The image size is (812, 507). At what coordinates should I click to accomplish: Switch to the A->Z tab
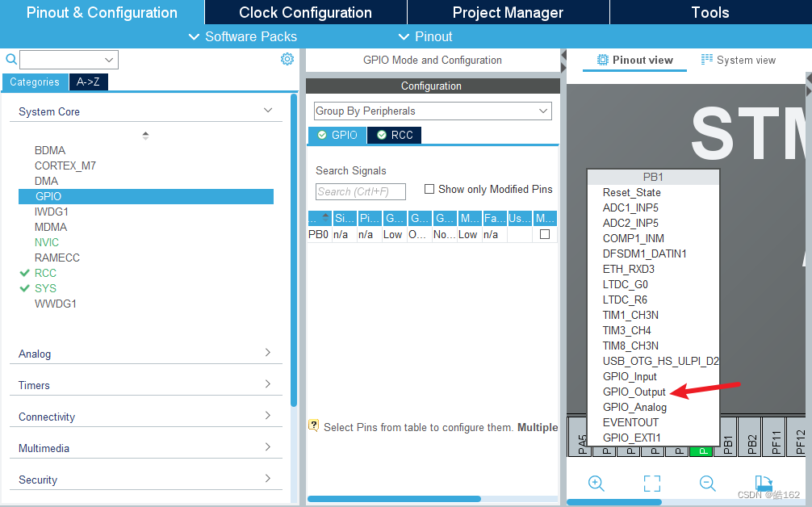(88, 82)
